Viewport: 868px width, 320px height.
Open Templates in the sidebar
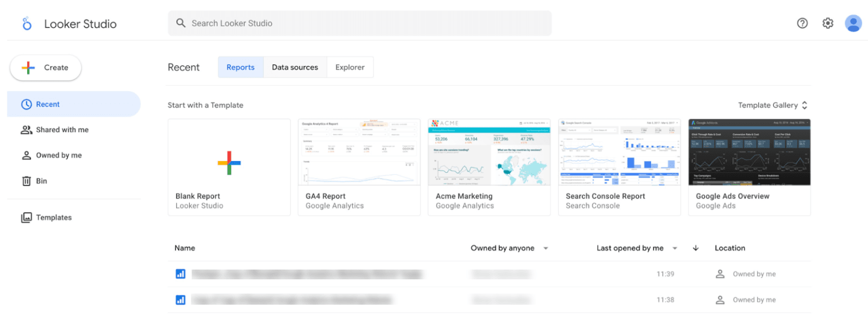point(54,217)
